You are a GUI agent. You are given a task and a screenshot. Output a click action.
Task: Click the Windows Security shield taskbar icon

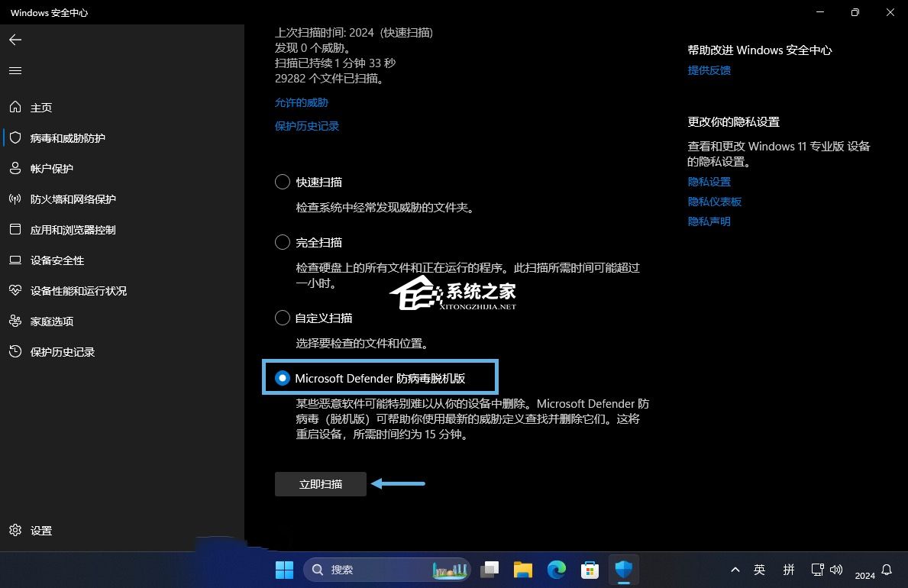[624, 570]
